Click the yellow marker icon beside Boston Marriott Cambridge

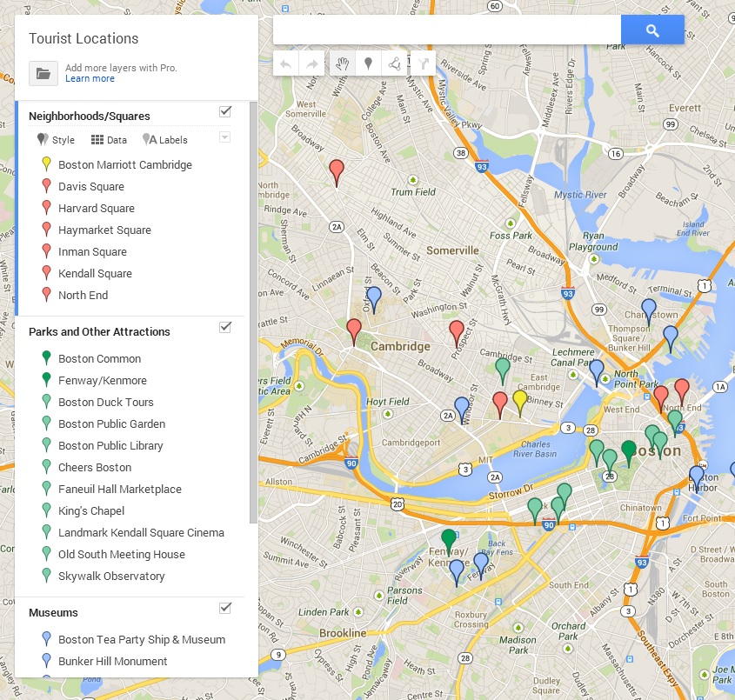click(46, 164)
